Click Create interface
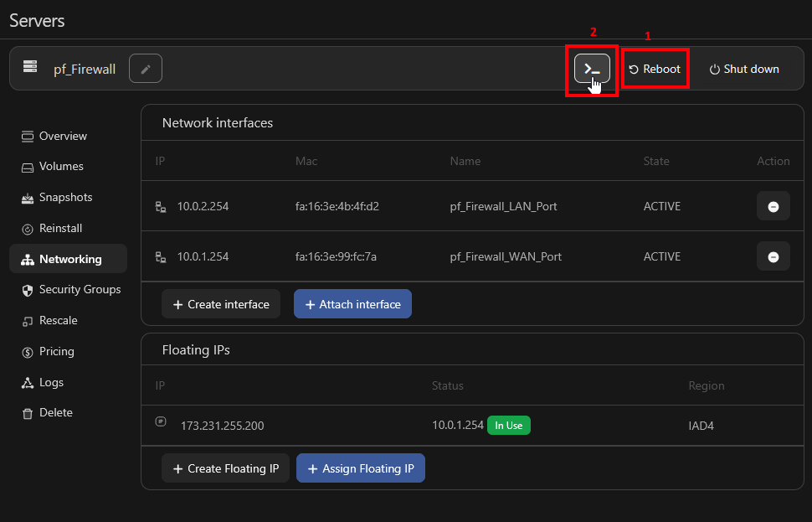This screenshot has width=812, height=522. 220,303
